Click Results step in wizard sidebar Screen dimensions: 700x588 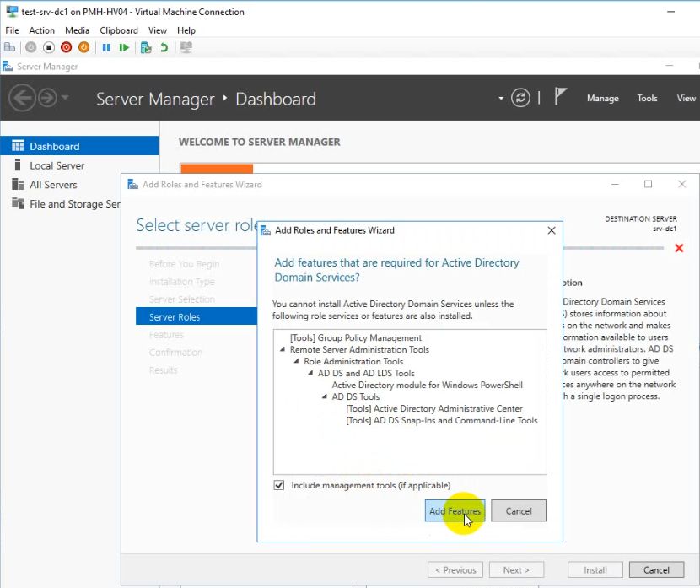tap(163, 370)
